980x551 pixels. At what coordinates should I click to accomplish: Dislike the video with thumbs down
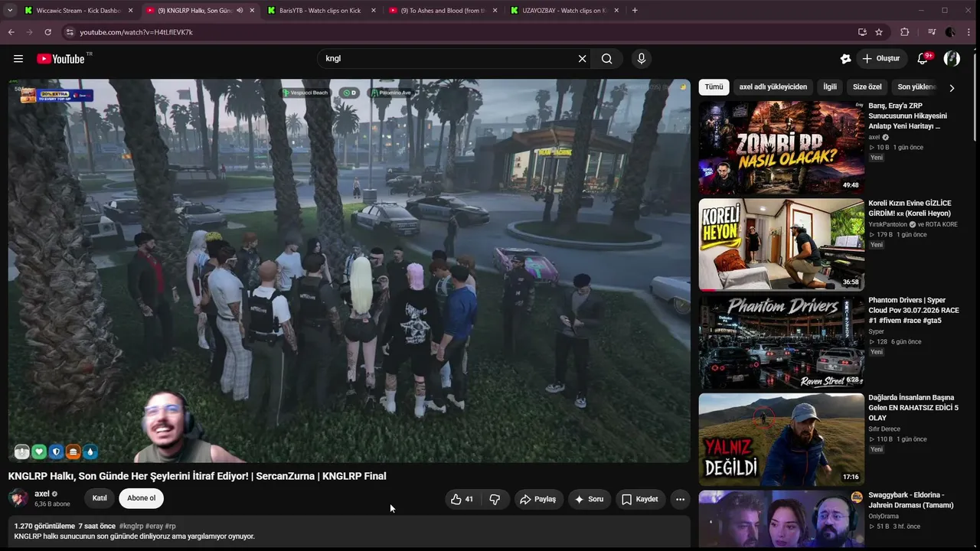click(x=495, y=499)
